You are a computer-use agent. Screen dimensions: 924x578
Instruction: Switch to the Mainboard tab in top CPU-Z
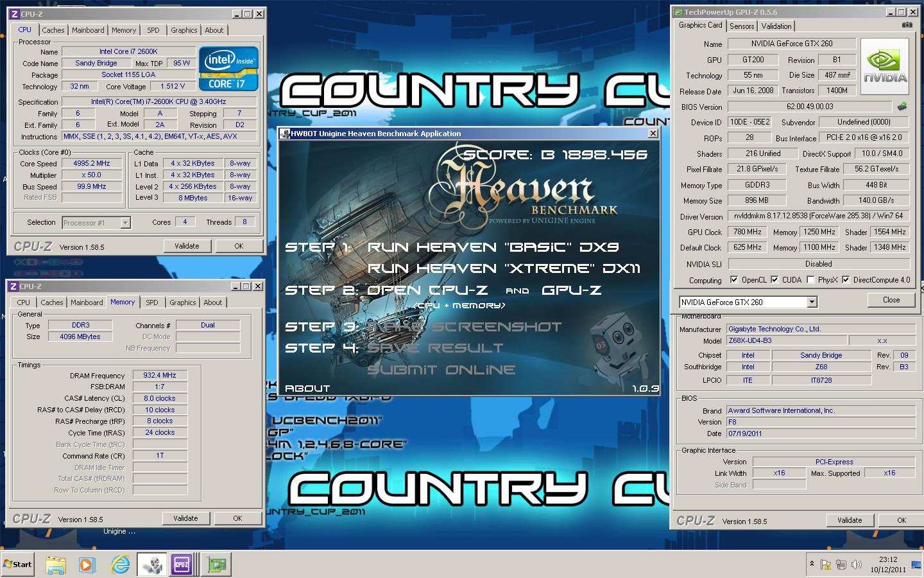88,30
